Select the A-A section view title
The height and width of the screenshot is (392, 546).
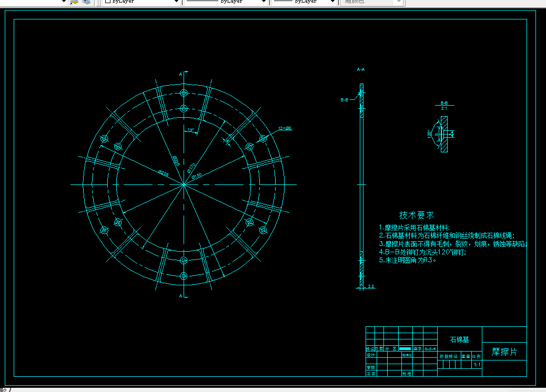[x=361, y=69]
